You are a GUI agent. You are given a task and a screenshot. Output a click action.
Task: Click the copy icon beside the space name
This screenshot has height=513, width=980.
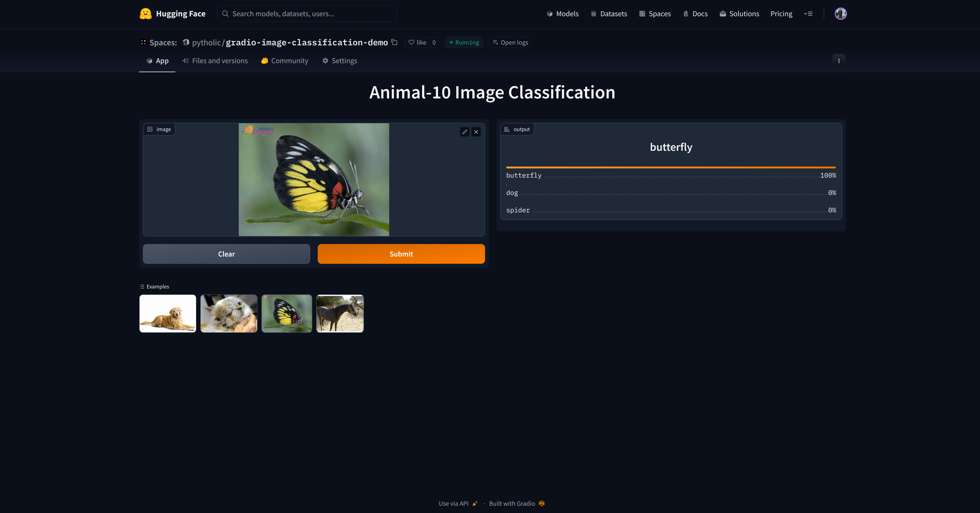(395, 42)
